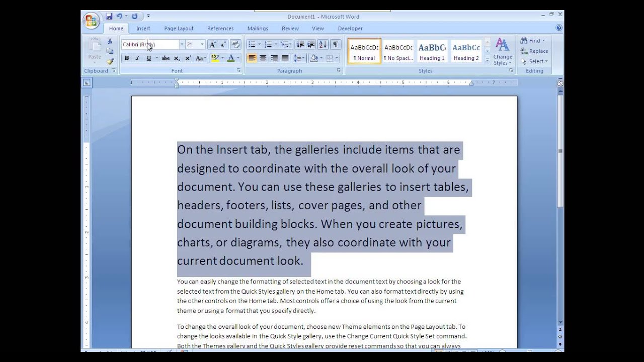Toggle underline formatting
The width and height of the screenshot is (644, 362).
pos(148,58)
